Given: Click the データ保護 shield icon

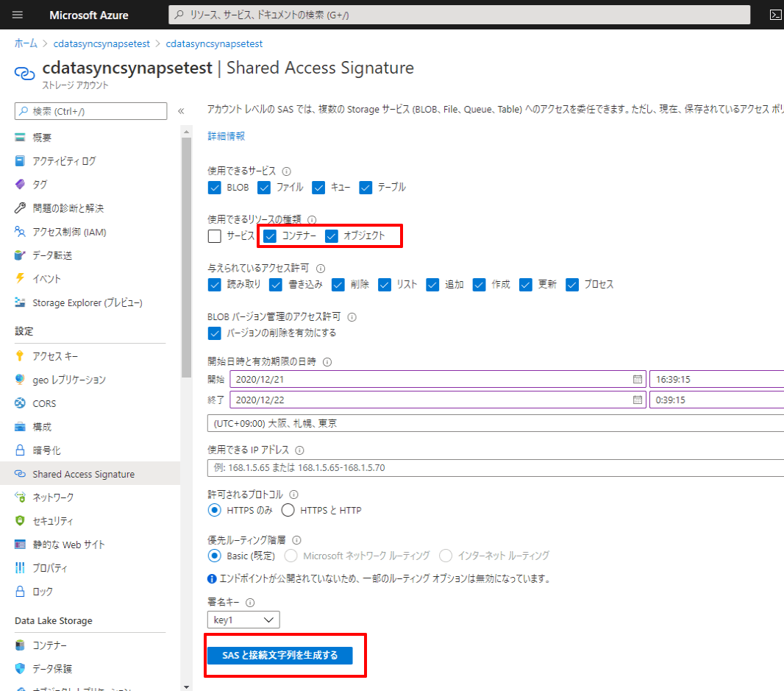Looking at the screenshot, I should click(20, 668).
